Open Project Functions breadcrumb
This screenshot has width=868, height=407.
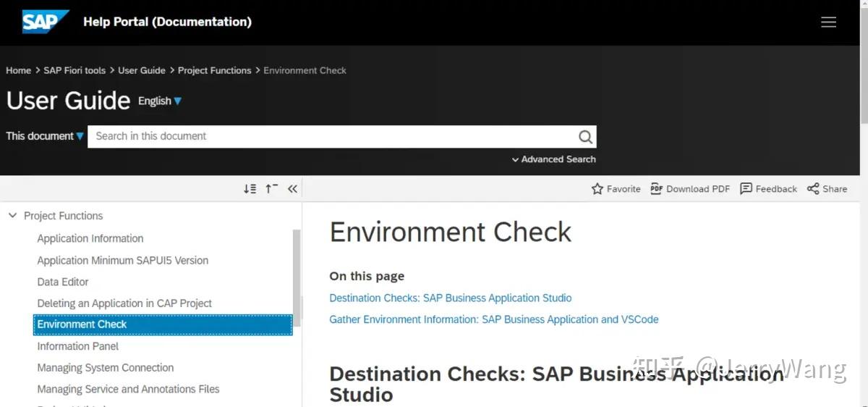click(x=215, y=70)
